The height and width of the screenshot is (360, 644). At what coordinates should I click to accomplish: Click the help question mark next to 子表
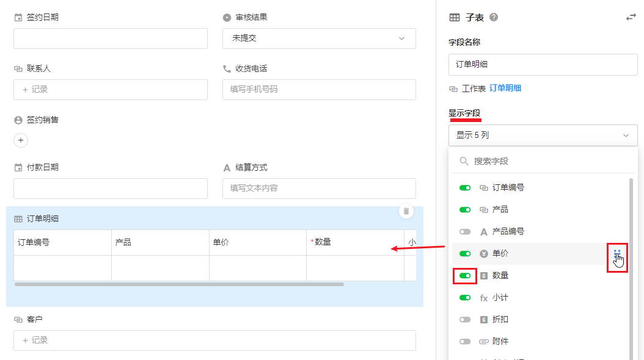coord(494,18)
